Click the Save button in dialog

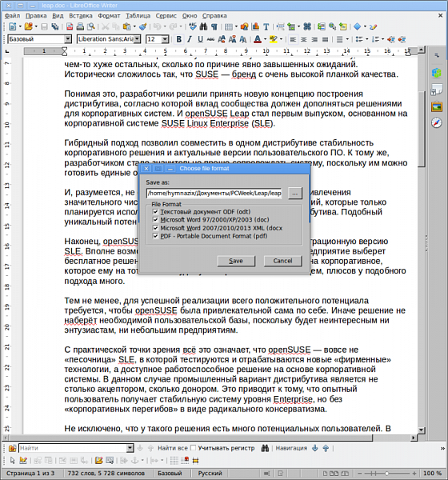[x=236, y=261]
